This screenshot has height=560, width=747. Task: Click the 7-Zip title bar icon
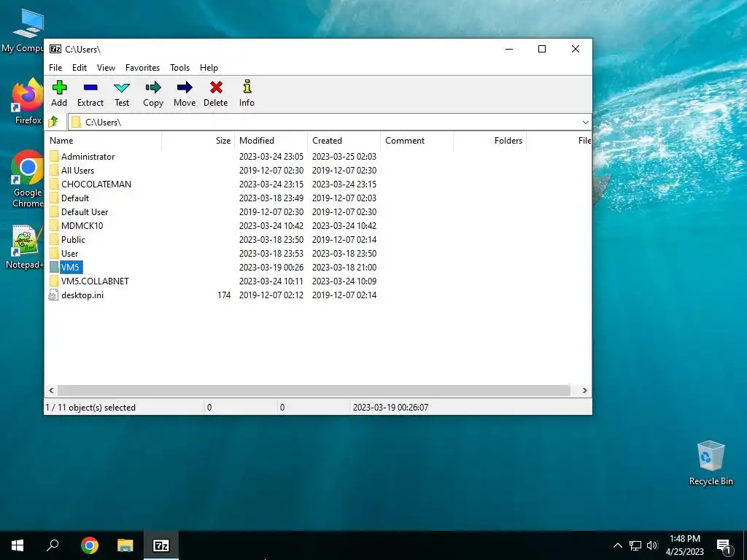click(x=55, y=49)
